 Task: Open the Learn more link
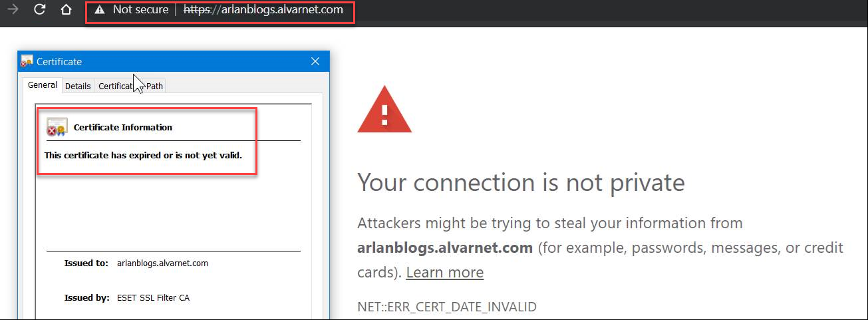(x=445, y=273)
